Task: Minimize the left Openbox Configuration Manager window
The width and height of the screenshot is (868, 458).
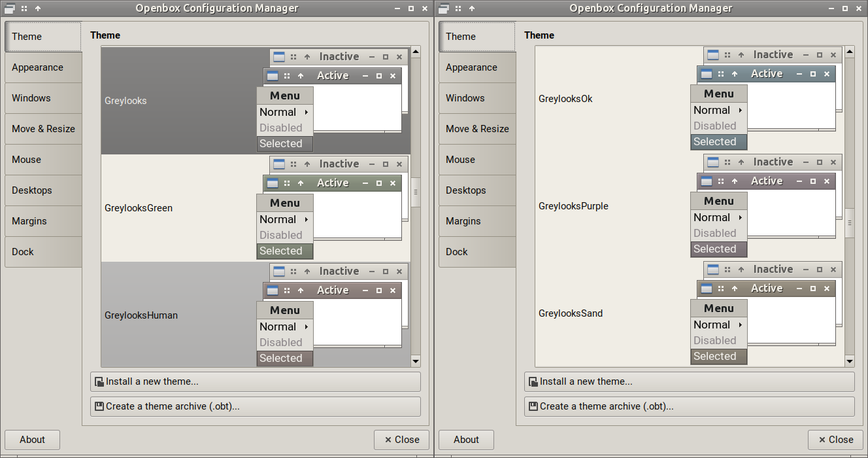Action: click(x=397, y=9)
